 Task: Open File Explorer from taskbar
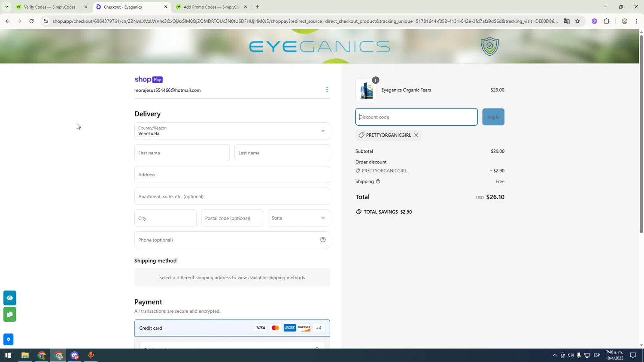click(25, 356)
